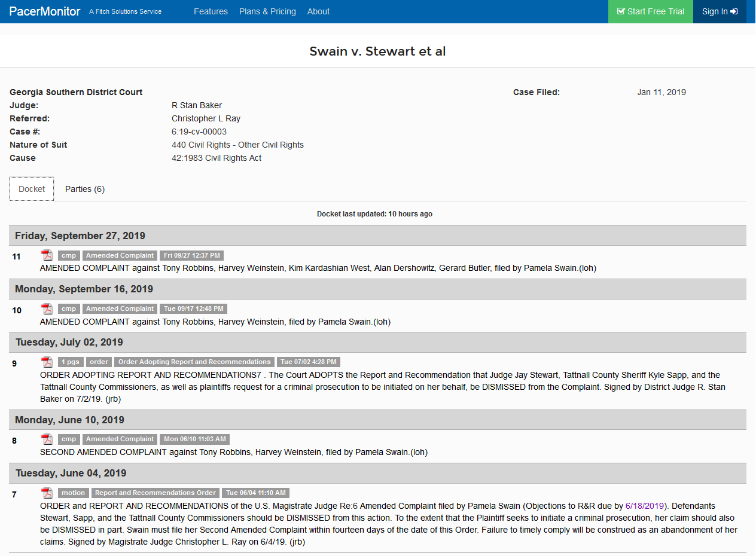
Task: Switch to the Docket tab
Action: [32, 189]
